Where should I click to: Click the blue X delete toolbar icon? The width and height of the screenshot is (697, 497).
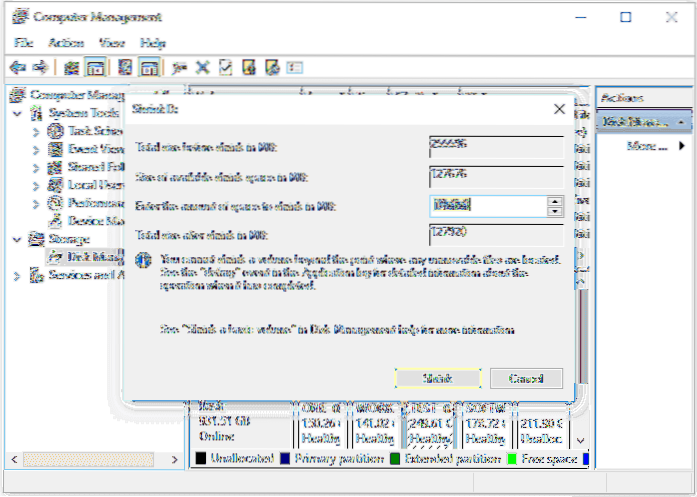point(203,67)
